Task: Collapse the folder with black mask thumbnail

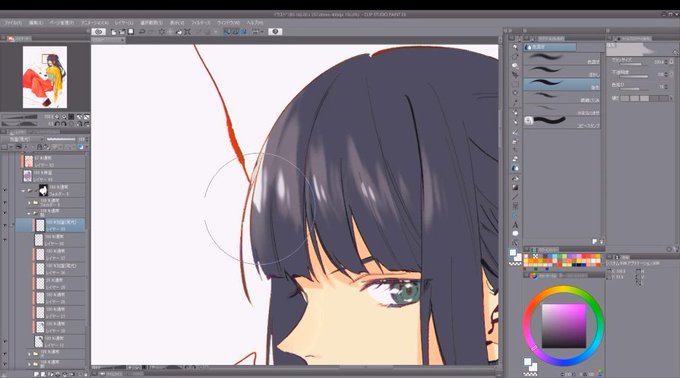Action: pos(23,190)
